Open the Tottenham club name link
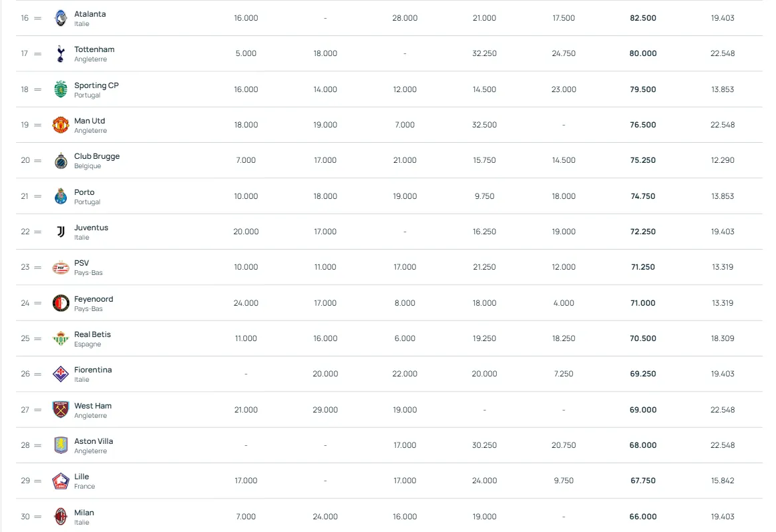Image resolution: width=776 pixels, height=532 pixels. pyautogui.click(x=94, y=49)
